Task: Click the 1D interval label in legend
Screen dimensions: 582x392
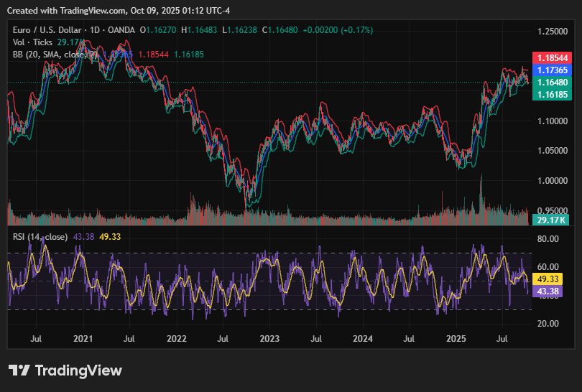Action: pos(93,30)
